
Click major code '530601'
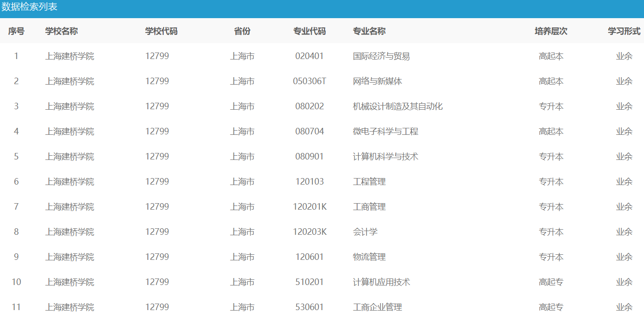310,307
